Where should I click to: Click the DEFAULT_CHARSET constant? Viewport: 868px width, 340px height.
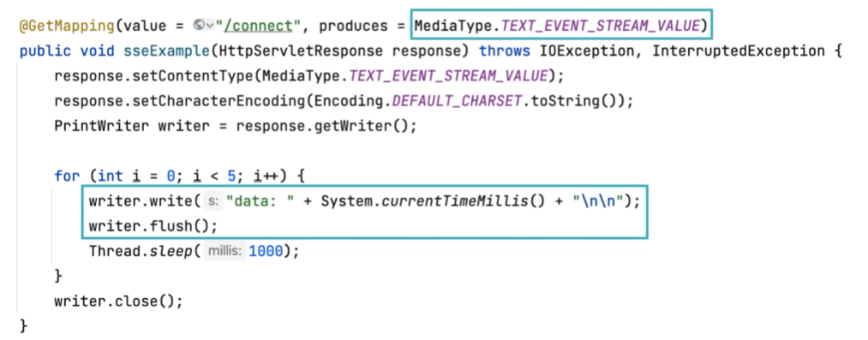click(458, 101)
